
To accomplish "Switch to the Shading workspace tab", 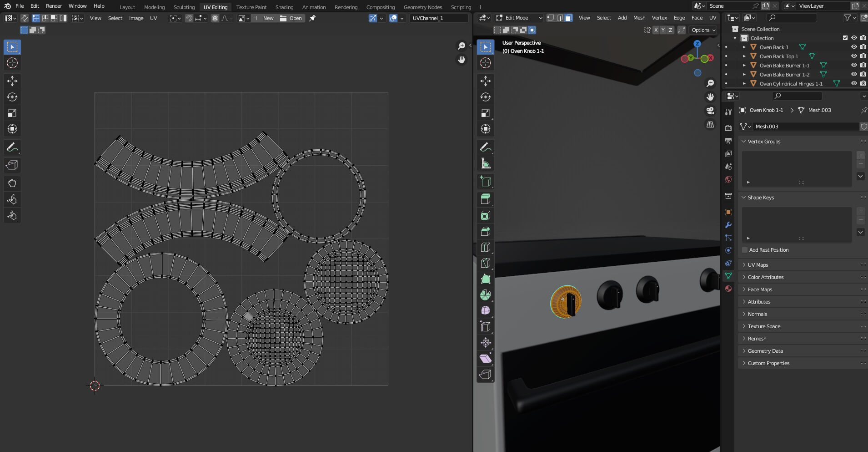I will [x=284, y=7].
